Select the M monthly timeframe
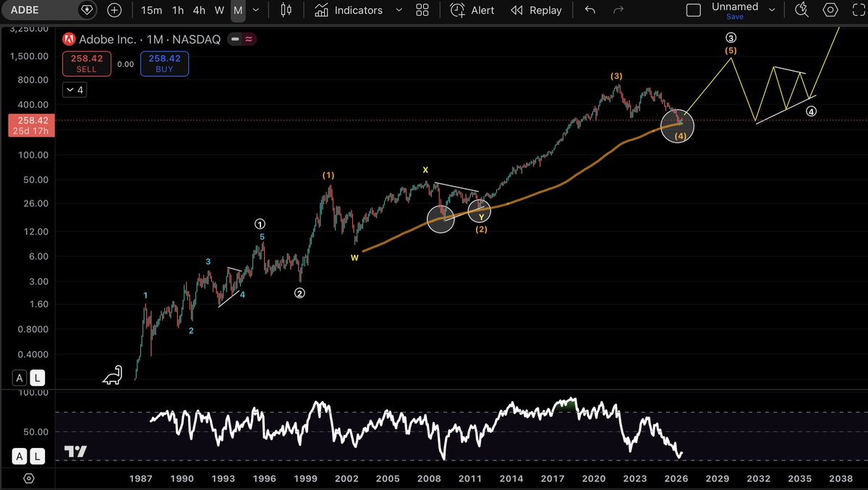Screen dimensions: 868x490 pos(237,10)
